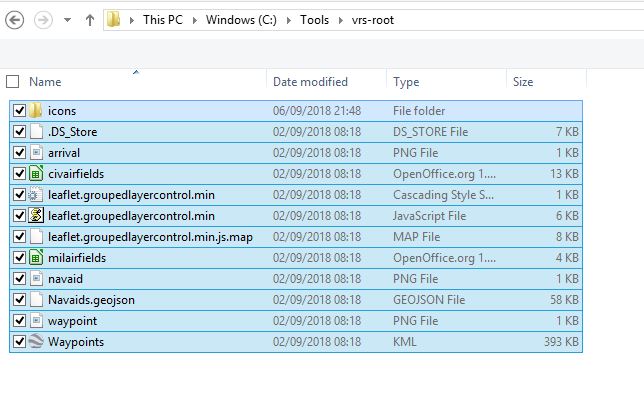Viewport: 644px width, 396px height.
Task: Click the folder icon in address bar
Action: click(x=113, y=19)
